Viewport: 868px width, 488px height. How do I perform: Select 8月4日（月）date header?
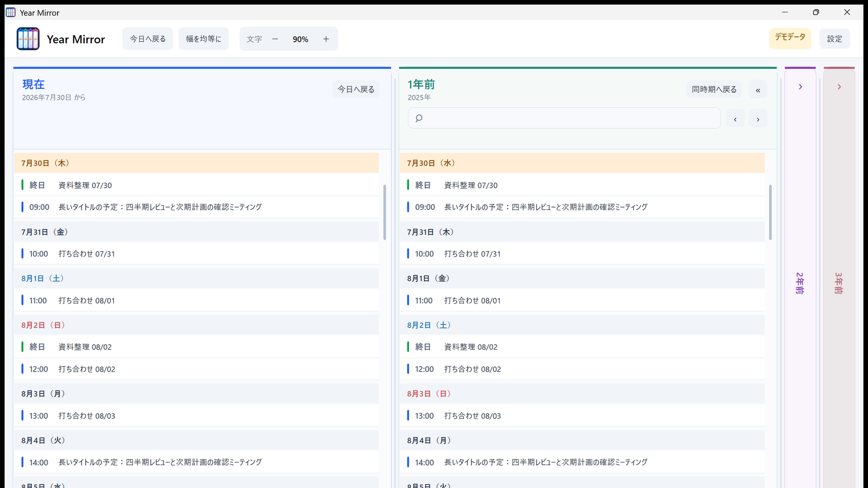pyautogui.click(x=582, y=440)
